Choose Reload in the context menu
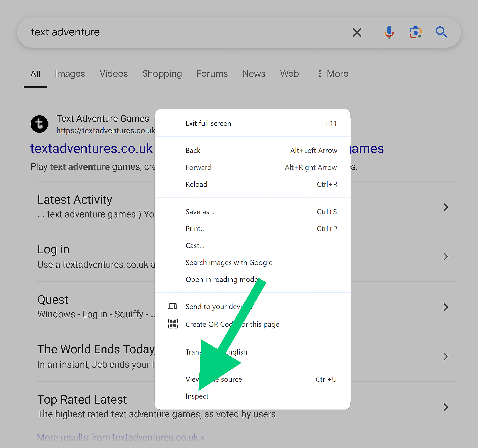The image size is (478, 448). (253, 184)
